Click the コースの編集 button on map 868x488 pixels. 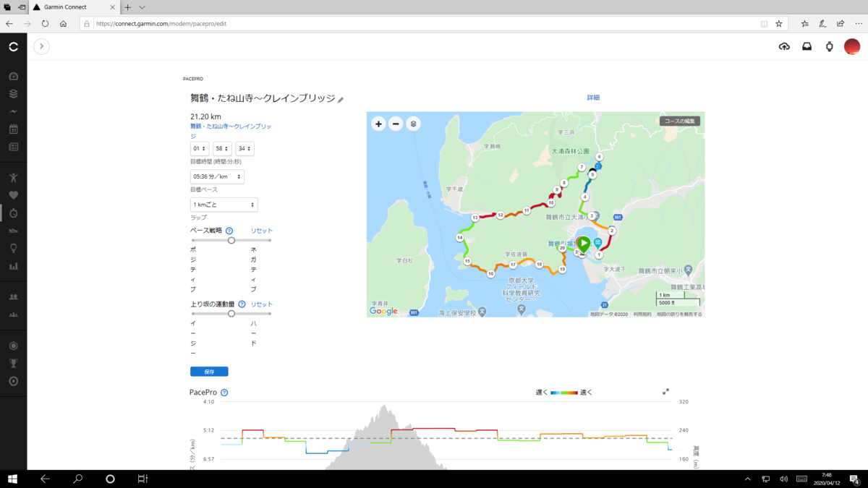pyautogui.click(x=679, y=121)
